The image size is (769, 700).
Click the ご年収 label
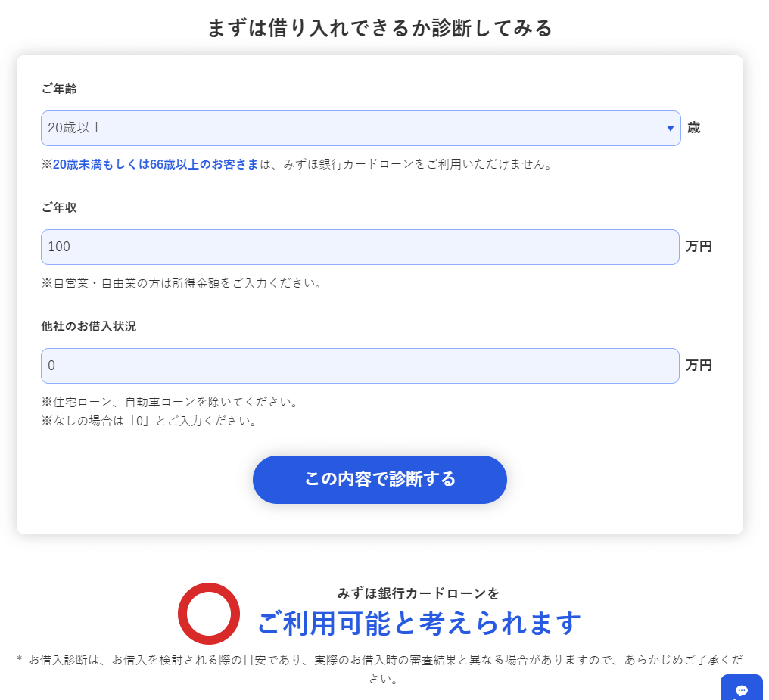pos(59,207)
